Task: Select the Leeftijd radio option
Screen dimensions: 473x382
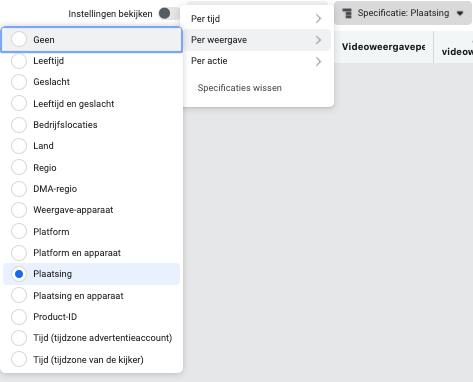Action: pos(19,61)
